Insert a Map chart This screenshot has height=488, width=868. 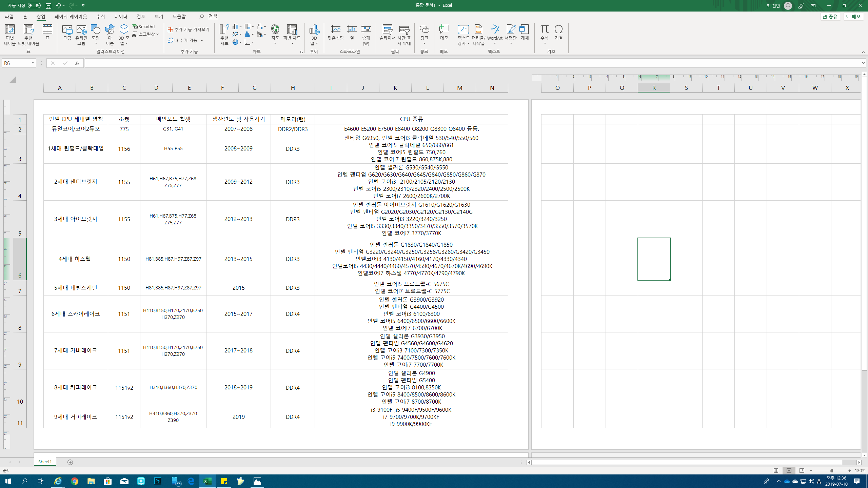click(275, 35)
